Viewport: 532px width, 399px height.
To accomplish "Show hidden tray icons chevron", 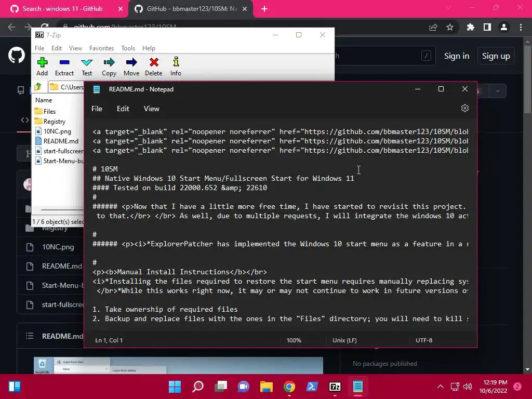I will (x=441, y=387).
